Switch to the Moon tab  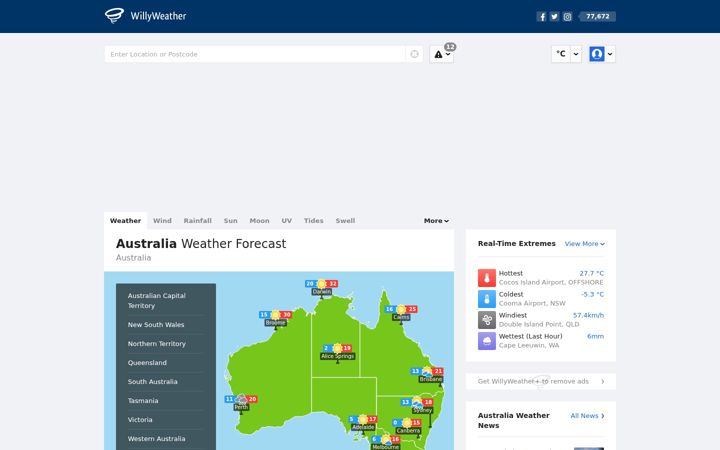click(259, 221)
